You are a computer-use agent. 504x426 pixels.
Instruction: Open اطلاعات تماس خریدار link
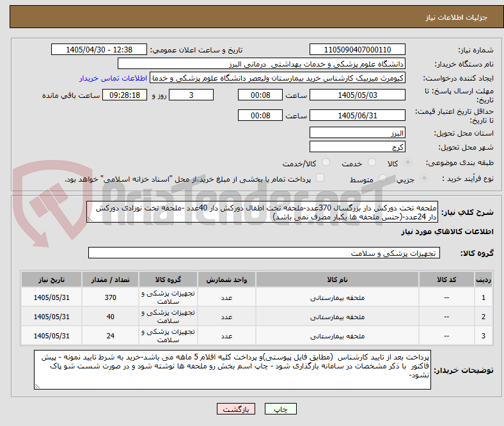click(x=113, y=78)
